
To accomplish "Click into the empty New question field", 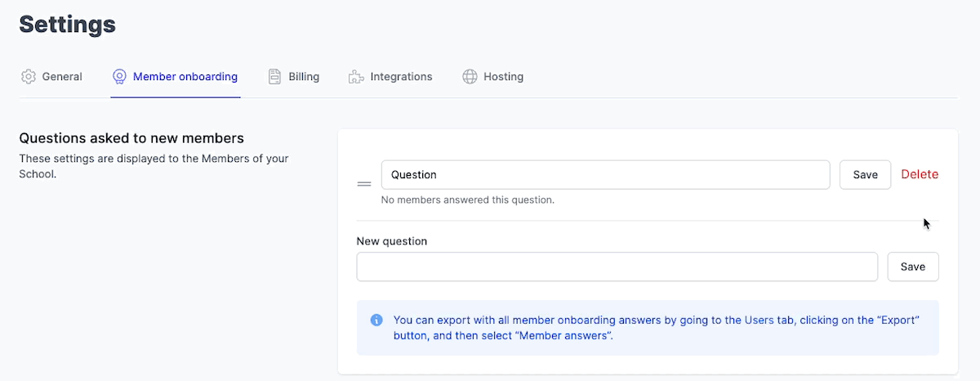I will pos(617,267).
